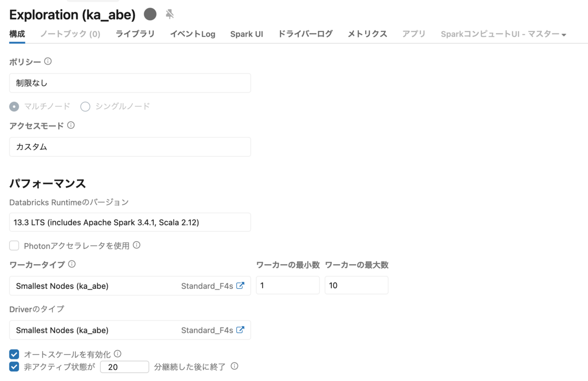Click the gray cluster status circle icon
Image resolution: width=588 pixels, height=381 pixels.
tap(150, 14)
